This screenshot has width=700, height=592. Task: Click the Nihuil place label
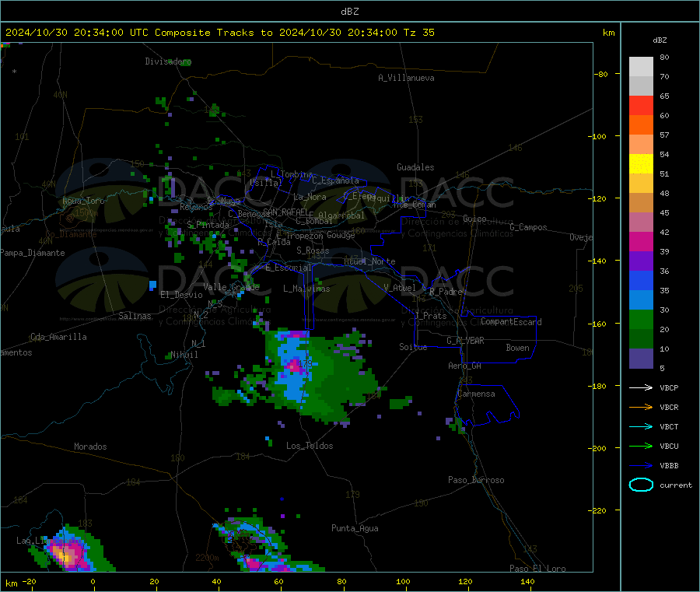(x=184, y=355)
